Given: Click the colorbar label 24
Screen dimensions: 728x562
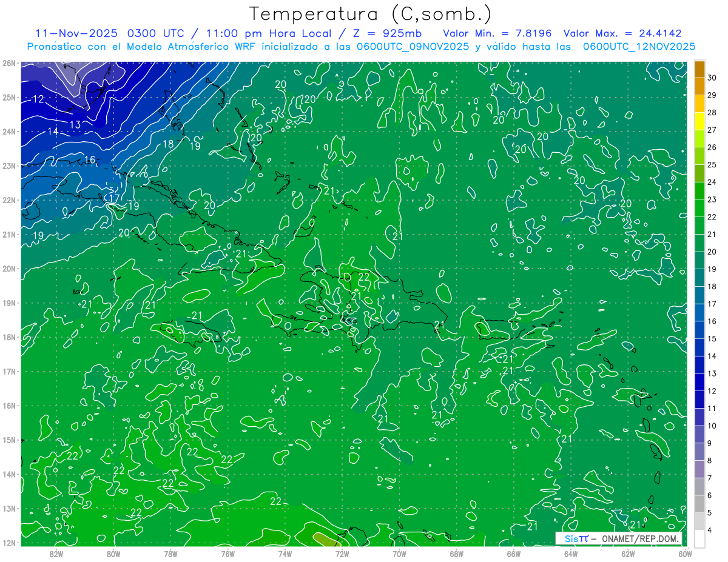Looking at the screenshot, I should tap(712, 182).
